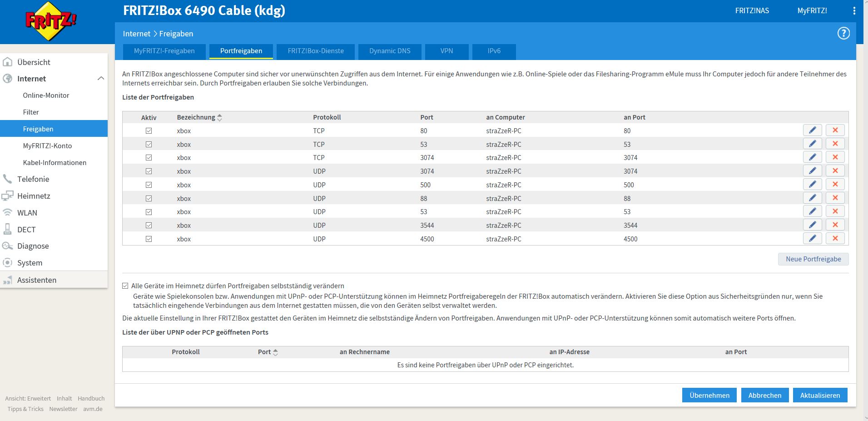Delete the xbox TCP port 80 rule

pos(835,130)
